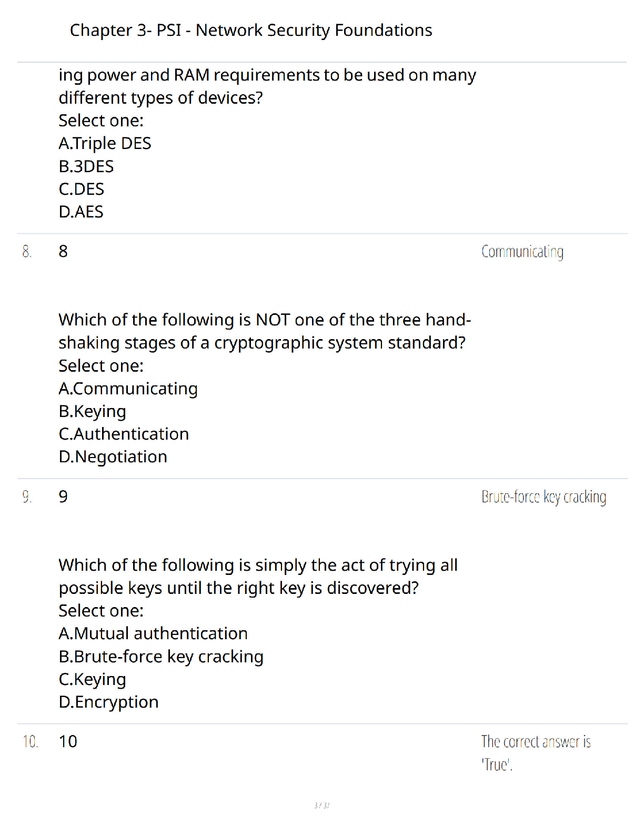
Task: Choose option C.DES
Action: pos(82,189)
